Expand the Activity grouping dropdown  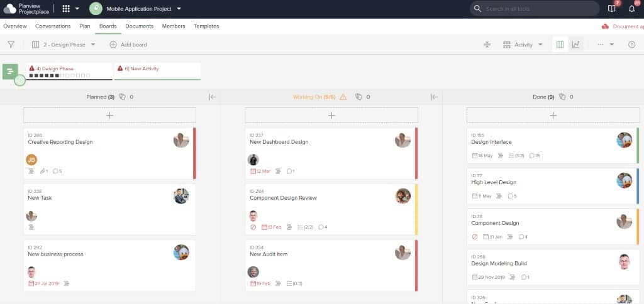pos(523,45)
